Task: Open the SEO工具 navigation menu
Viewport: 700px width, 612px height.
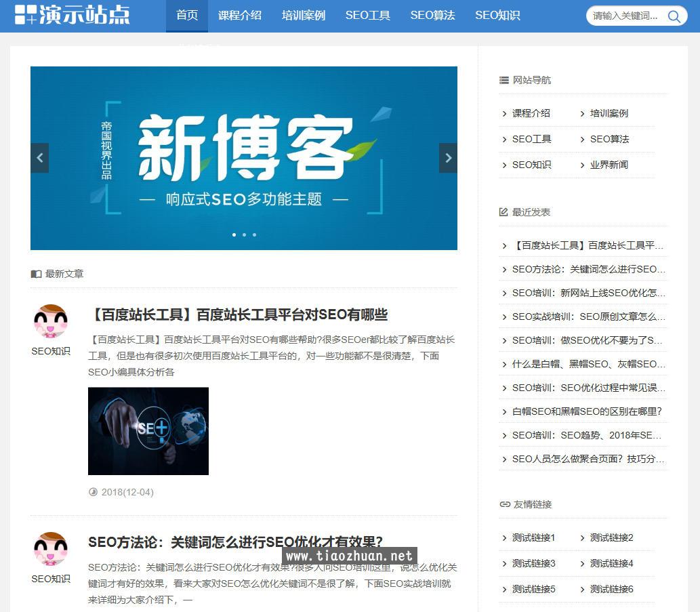Action: (x=367, y=16)
